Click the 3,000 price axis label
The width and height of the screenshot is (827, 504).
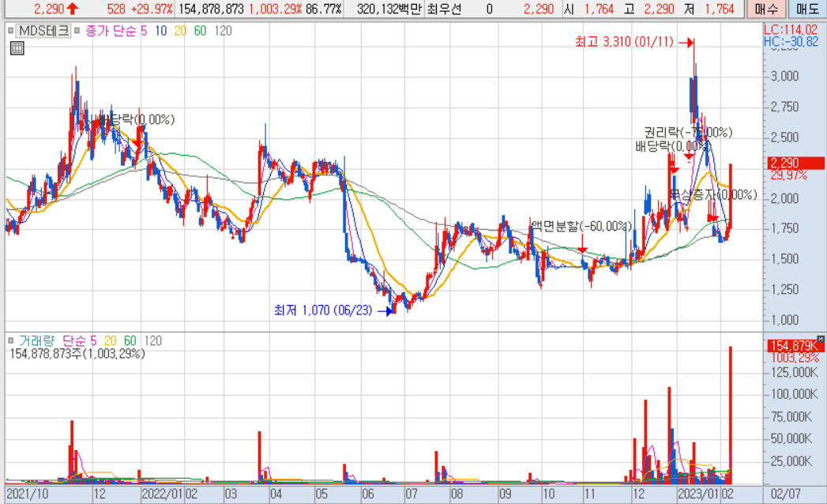click(x=784, y=77)
